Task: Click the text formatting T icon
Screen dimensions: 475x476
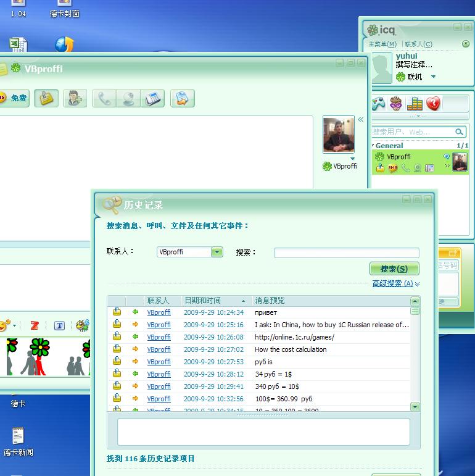Action: 59,325
